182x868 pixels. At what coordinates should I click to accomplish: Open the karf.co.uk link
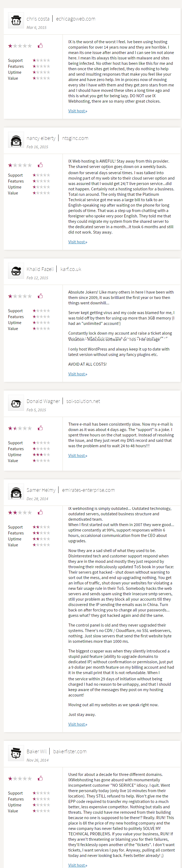point(71,269)
